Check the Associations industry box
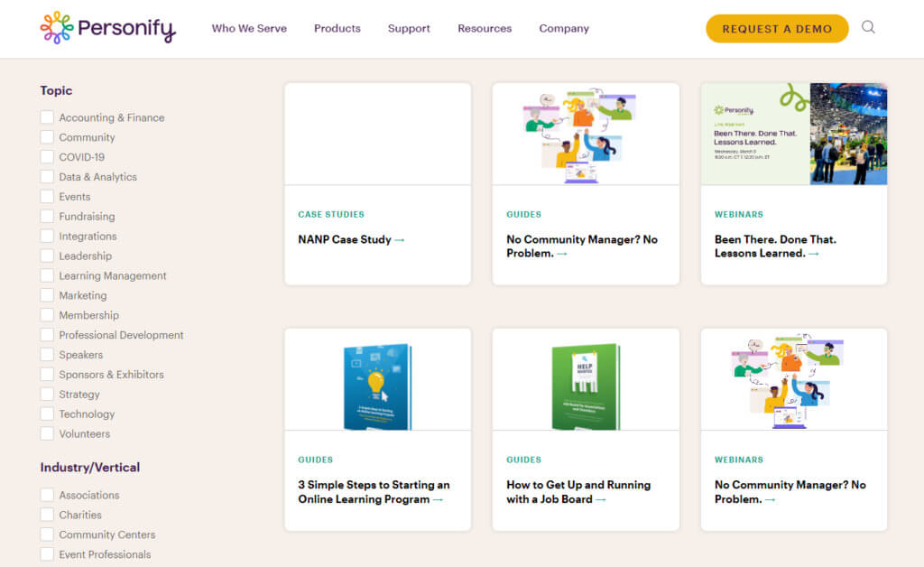Screen dimensions: 924x567 tap(47, 495)
